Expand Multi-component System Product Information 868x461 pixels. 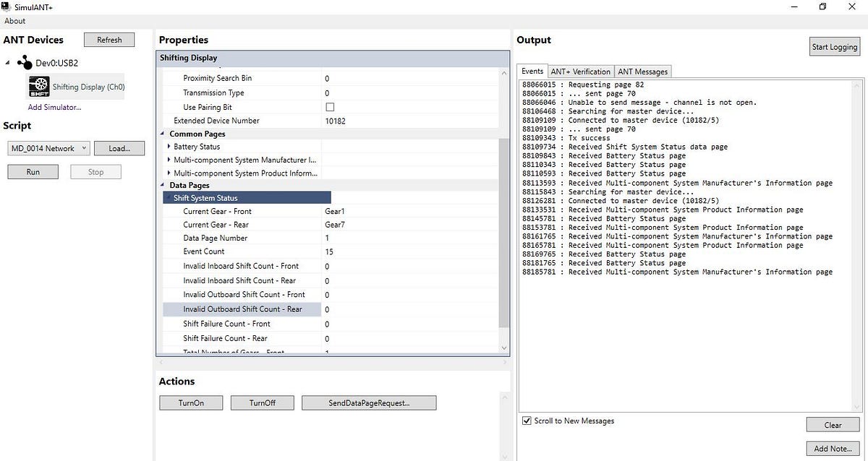click(x=168, y=173)
